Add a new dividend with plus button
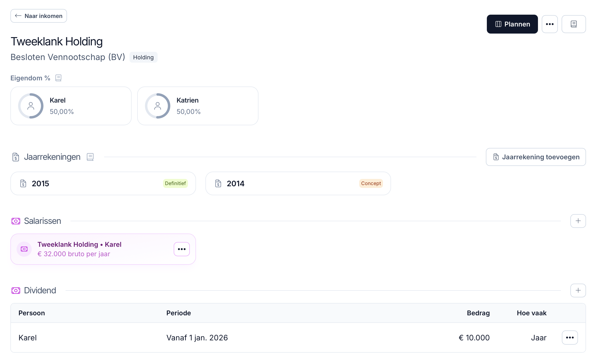Screen dimensions: 595x364 point(578,290)
